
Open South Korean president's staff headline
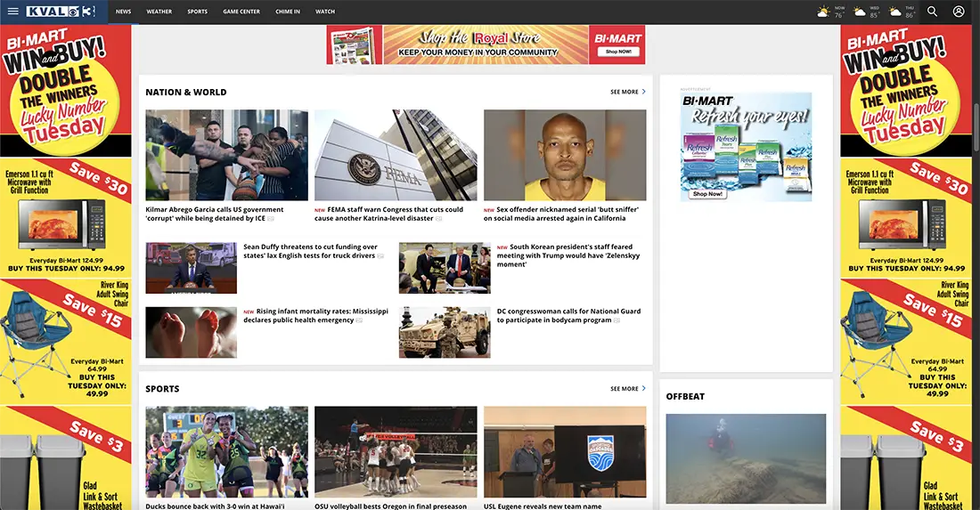(x=568, y=255)
